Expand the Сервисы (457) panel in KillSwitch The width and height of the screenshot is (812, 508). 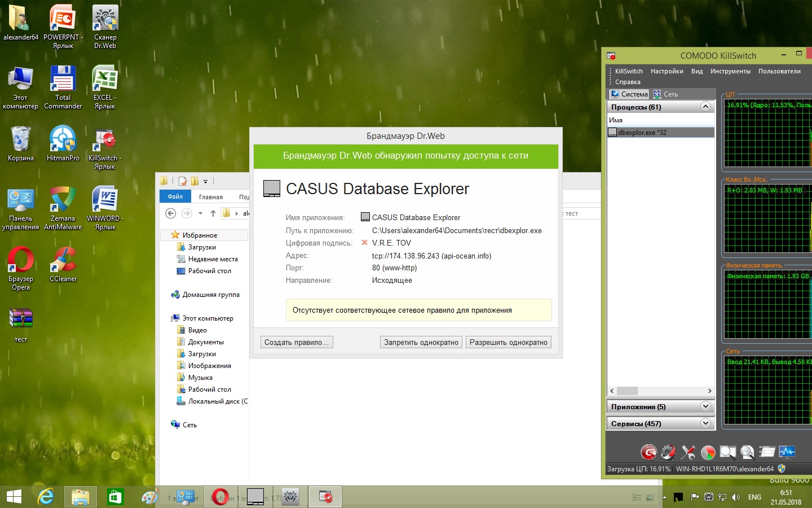pyautogui.click(x=705, y=423)
